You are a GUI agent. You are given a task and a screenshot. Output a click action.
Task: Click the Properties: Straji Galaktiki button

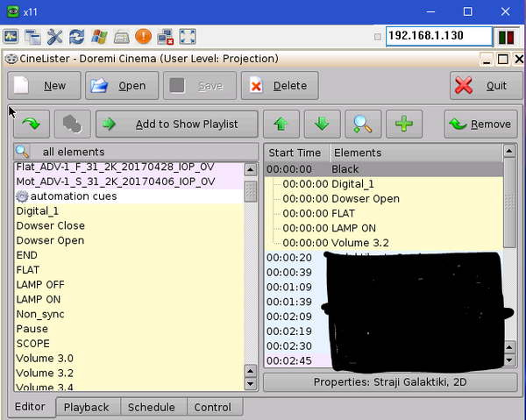[389, 382]
